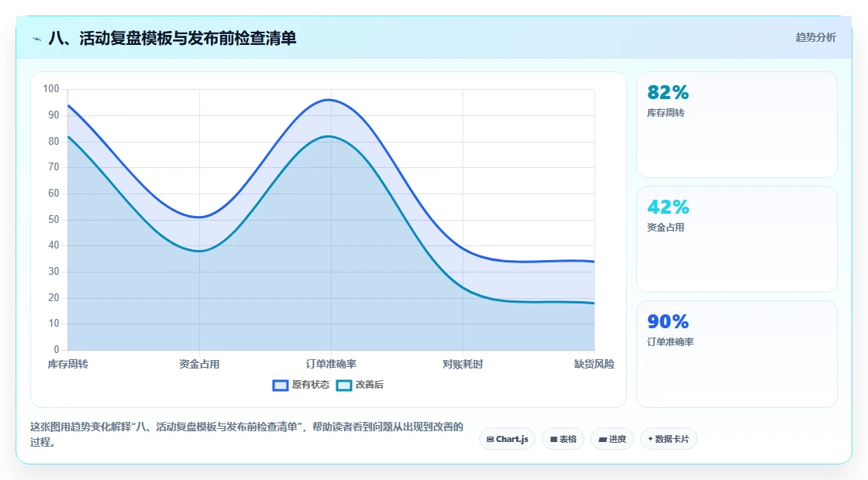868x480 pixels.
Task: Click the y-axis value 80
Action: coord(53,141)
